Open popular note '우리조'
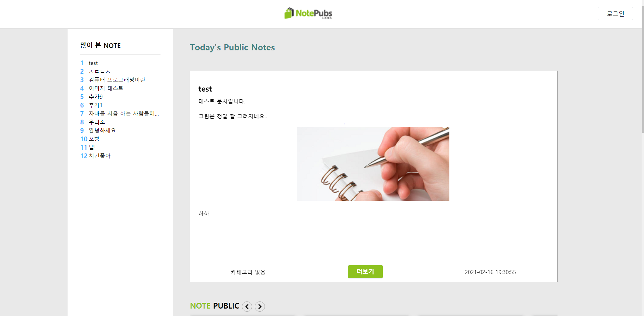644x316 pixels. [97, 122]
